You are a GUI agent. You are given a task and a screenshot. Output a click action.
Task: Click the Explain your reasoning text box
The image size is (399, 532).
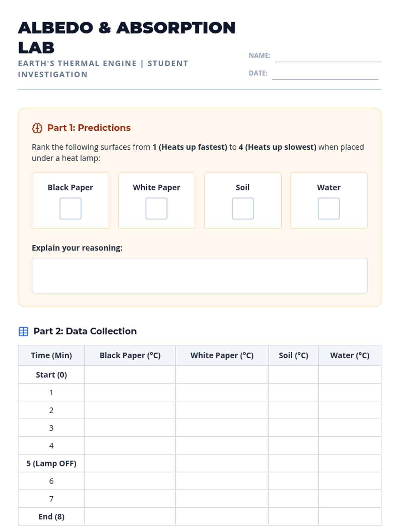pyautogui.click(x=199, y=276)
